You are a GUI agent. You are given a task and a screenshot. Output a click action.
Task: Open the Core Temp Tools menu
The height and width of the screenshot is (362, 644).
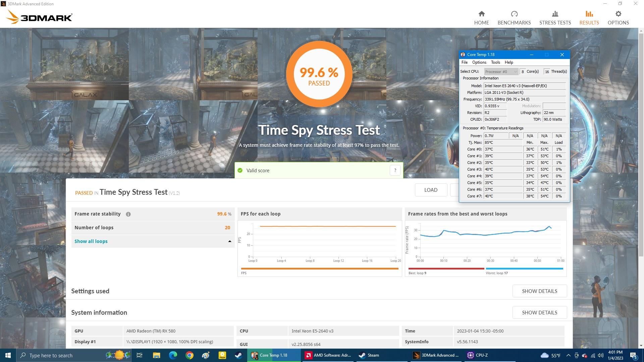click(495, 62)
